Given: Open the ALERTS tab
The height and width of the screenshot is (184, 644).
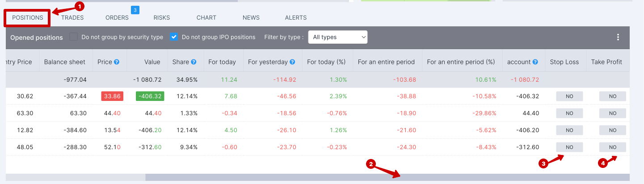Looking at the screenshot, I should [296, 18].
